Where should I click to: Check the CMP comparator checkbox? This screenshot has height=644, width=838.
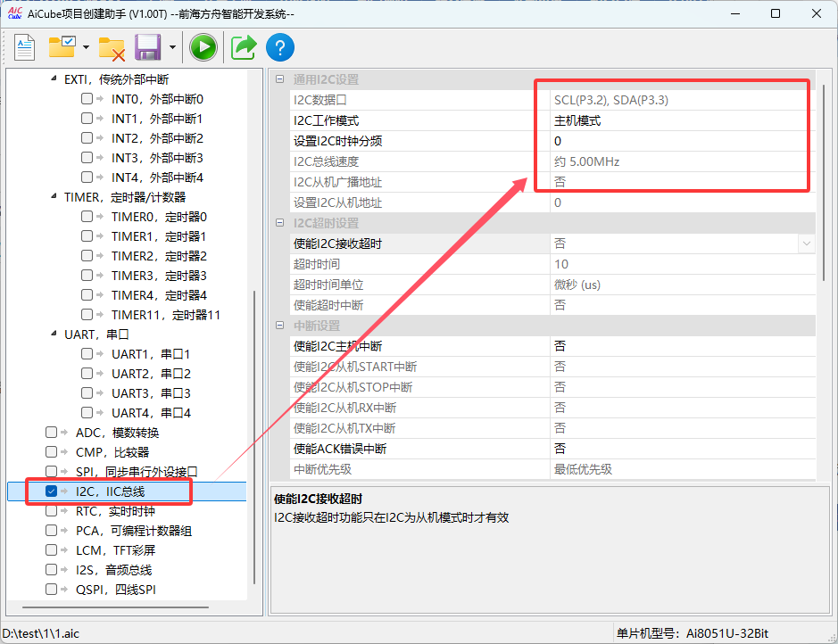tap(51, 451)
